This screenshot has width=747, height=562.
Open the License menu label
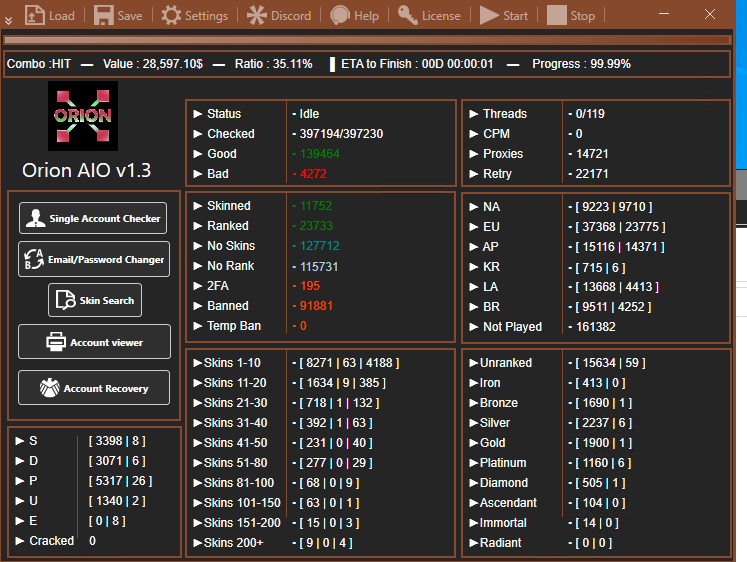pos(441,16)
